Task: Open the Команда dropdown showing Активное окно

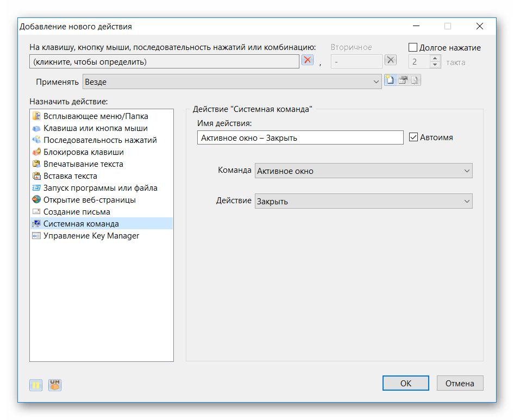Action: tap(363, 171)
